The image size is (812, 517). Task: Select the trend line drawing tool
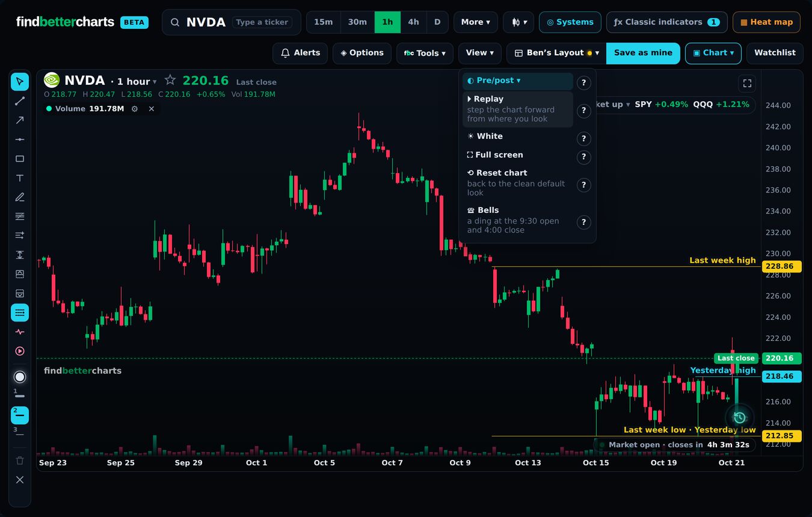coord(20,101)
